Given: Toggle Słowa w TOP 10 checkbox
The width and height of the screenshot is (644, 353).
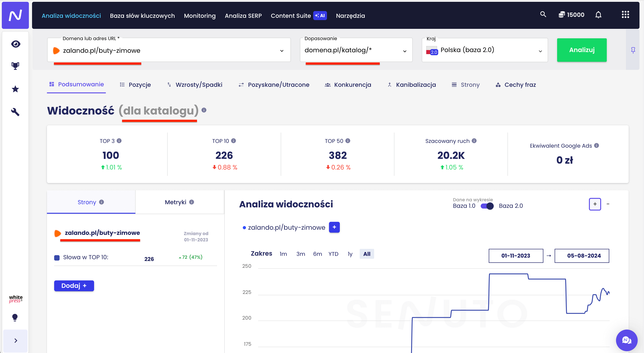Looking at the screenshot, I should coord(57,258).
